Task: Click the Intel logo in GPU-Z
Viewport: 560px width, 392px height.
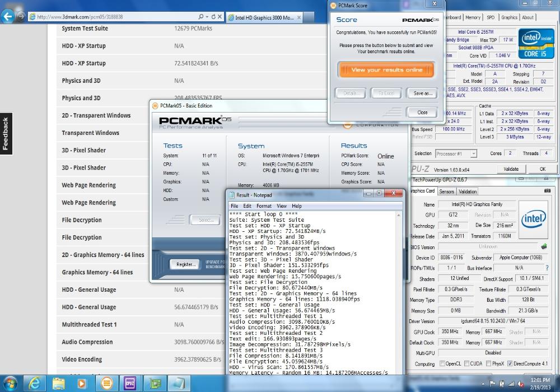Action: [x=533, y=219]
